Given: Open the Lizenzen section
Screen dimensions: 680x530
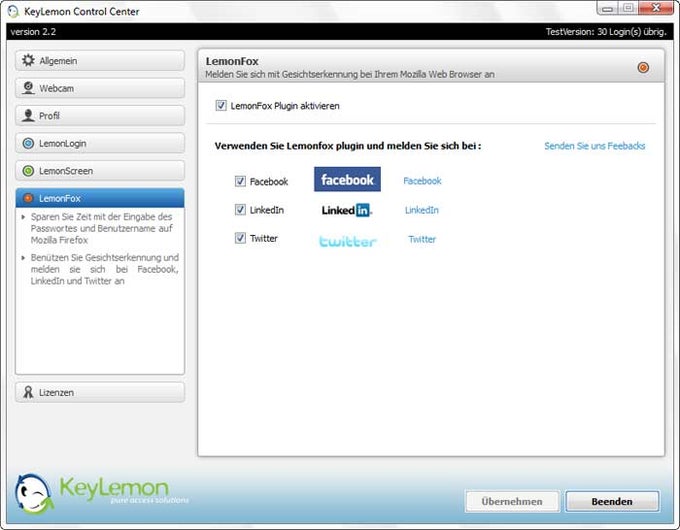Looking at the screenshot, I should [100, 393].
